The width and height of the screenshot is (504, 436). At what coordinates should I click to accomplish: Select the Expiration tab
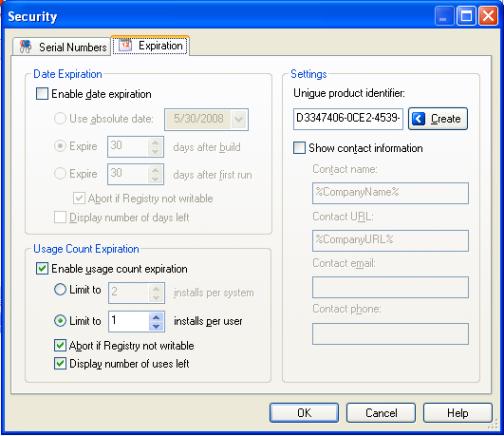150,45
